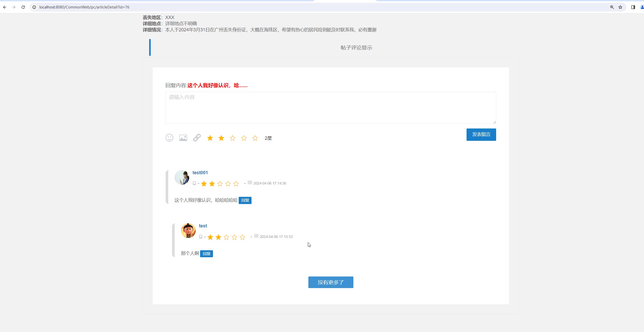
Task: Select the first rating star
Action: [210, 138]
